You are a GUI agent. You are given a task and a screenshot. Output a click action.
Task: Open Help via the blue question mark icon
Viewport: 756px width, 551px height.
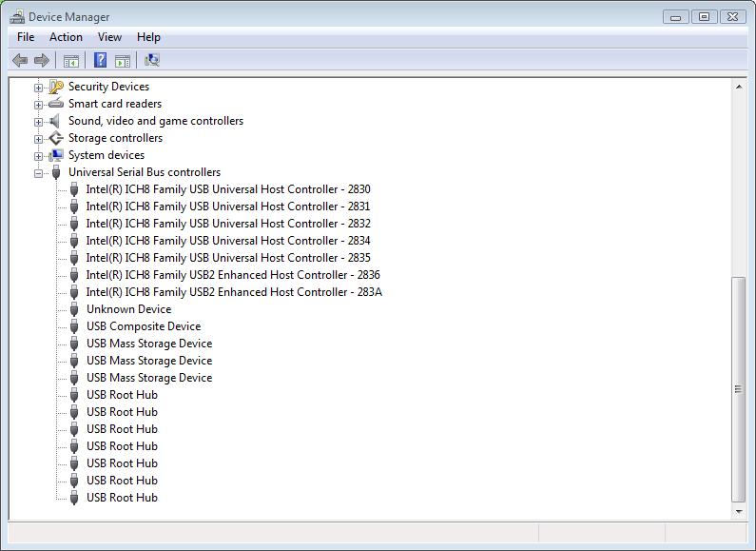tap(100, 60)
